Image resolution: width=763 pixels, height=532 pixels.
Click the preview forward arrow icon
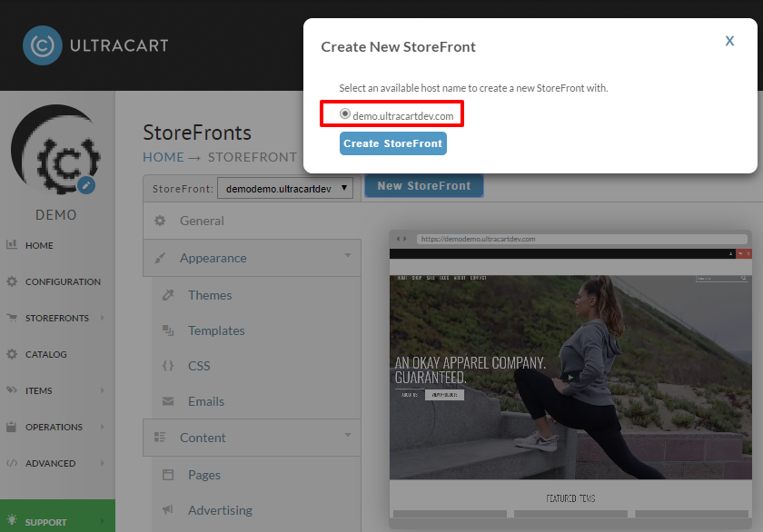(x=405, y=239)
